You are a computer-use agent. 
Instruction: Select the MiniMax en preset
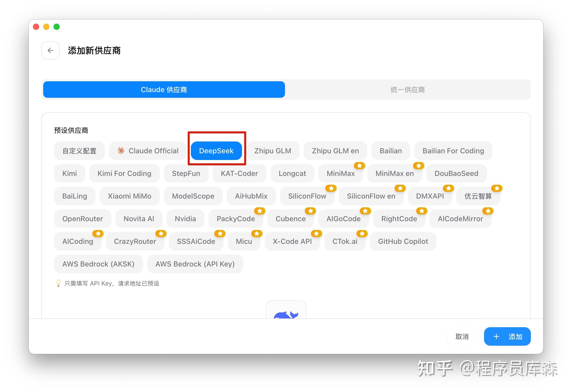tap(395, 173)
